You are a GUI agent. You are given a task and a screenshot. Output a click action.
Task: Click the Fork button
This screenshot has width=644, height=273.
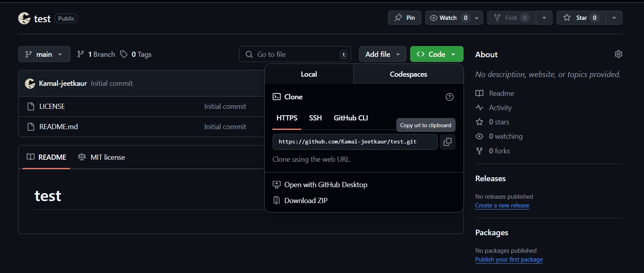pyautogui.click(x=511, y=17)
